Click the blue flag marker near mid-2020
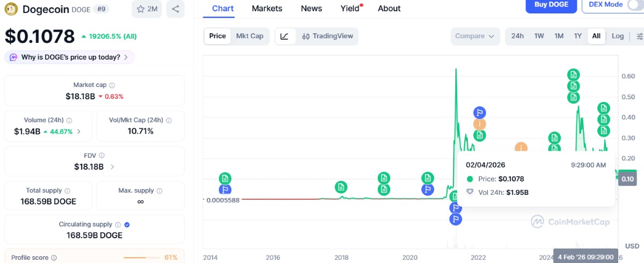Viewport: 644px width, 263px height. click(428, 189)
